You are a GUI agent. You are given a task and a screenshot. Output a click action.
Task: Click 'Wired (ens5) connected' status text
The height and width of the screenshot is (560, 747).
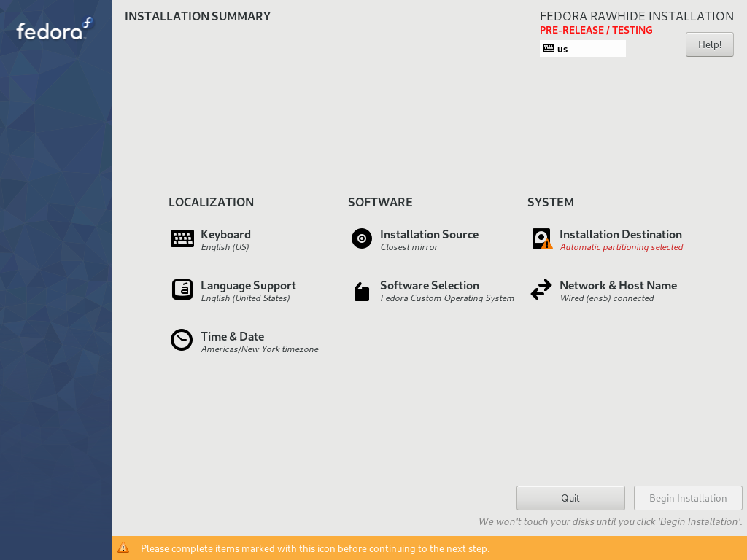pos(606,298)
